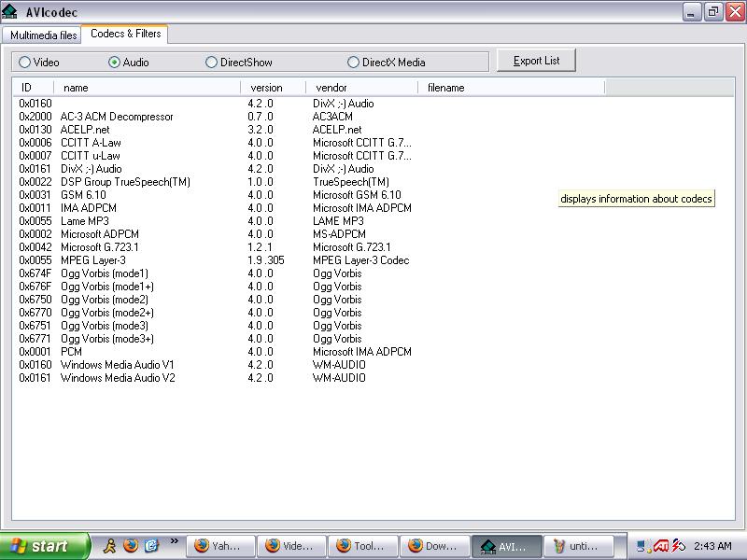Viewport: 747px width, 560px height.
Task: Click the blue e-mail style quick launch icon
Action: click(x=151, y=545)
